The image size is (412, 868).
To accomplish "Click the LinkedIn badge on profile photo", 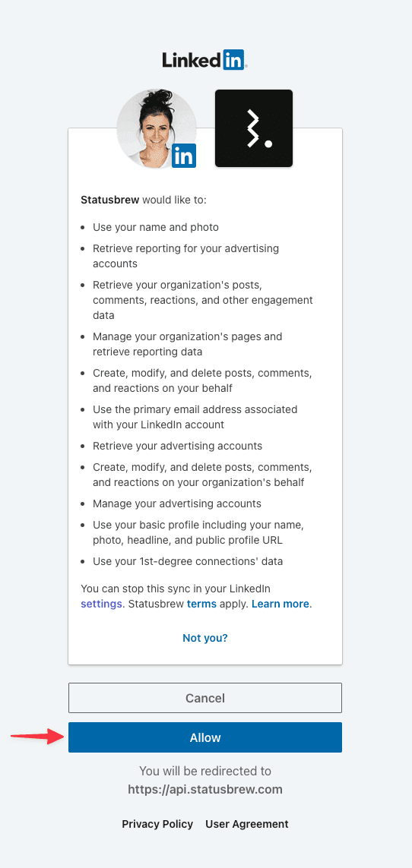I will [184, 156].
